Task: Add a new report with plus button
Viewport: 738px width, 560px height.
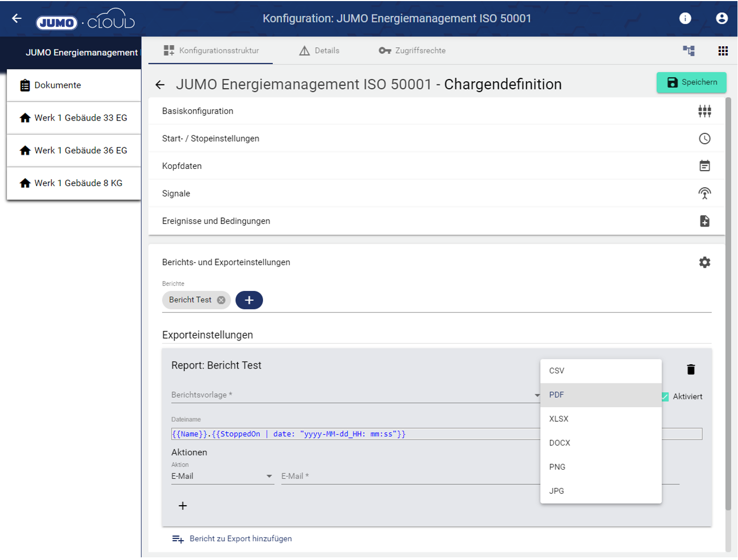Action: point(249,300)
